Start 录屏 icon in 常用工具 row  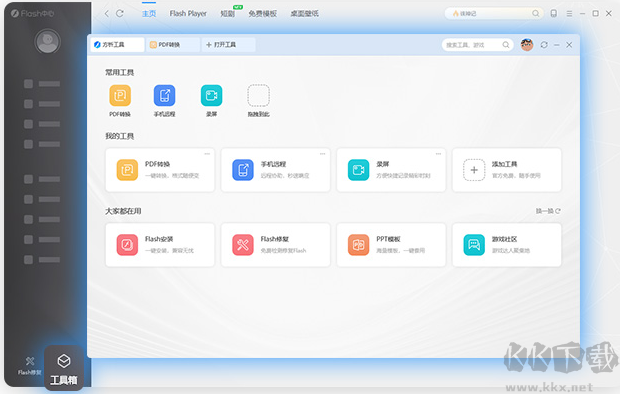(x=212, y=95)
